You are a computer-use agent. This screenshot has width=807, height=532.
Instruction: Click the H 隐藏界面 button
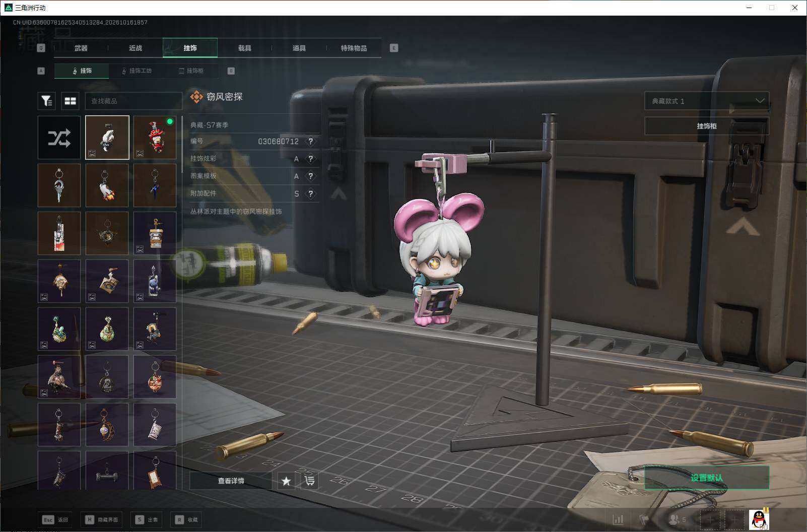pyautogui.click(x=102, y=519)
